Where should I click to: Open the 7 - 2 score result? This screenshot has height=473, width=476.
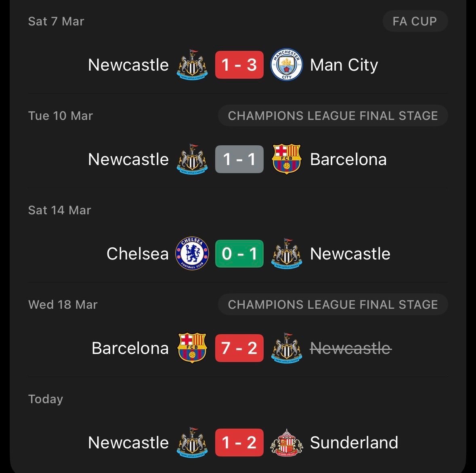pos(239,348)
